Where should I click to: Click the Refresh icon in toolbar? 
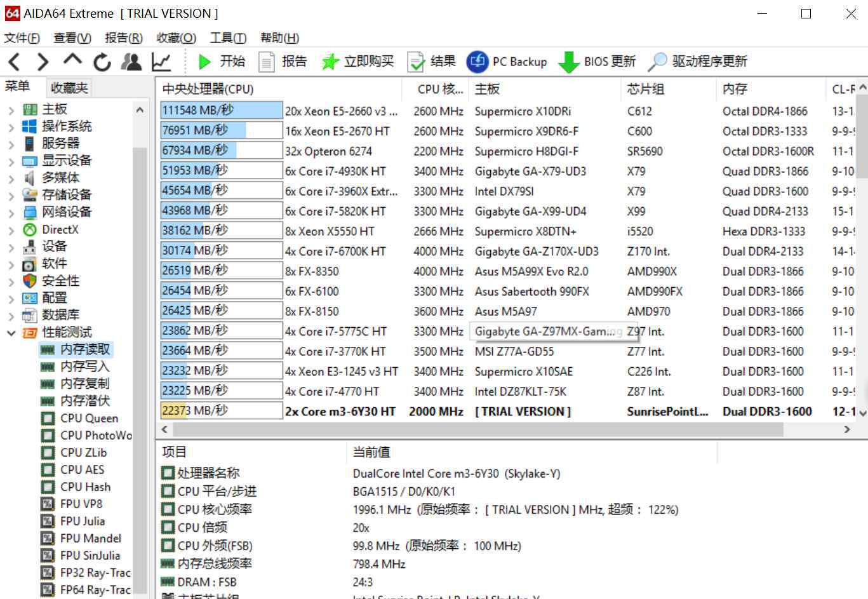tap(102, 62)
